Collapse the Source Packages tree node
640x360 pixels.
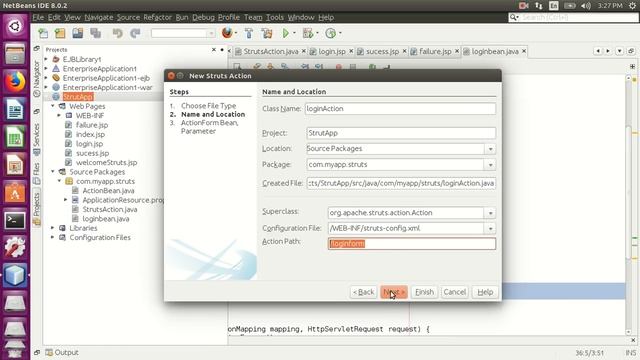pyautogui.click(x=53, y=172)
